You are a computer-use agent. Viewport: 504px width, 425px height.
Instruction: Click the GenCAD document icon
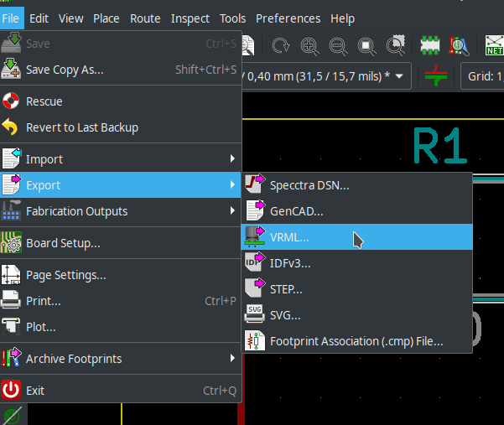click(255, 210)
